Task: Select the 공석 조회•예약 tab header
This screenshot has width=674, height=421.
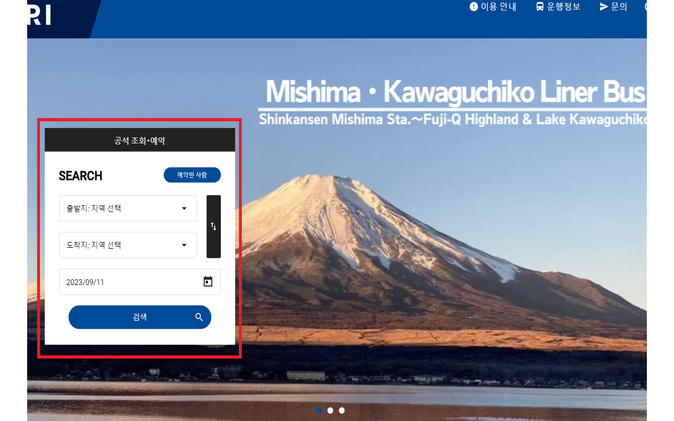Action: pyautogui.click(x=140, y=140)
